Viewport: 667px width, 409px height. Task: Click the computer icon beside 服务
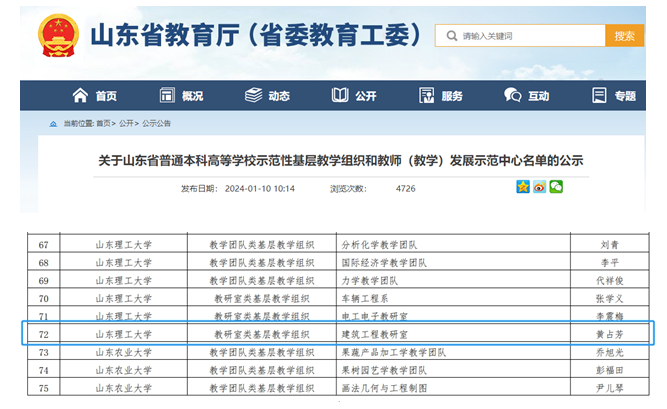tap(425, 96)
